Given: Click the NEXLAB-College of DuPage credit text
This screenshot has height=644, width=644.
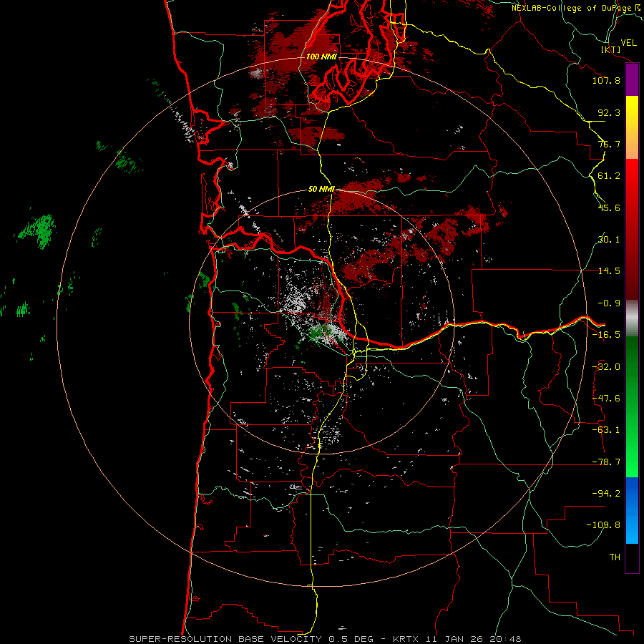Looking at the screenshot, I should pos(576,8).
